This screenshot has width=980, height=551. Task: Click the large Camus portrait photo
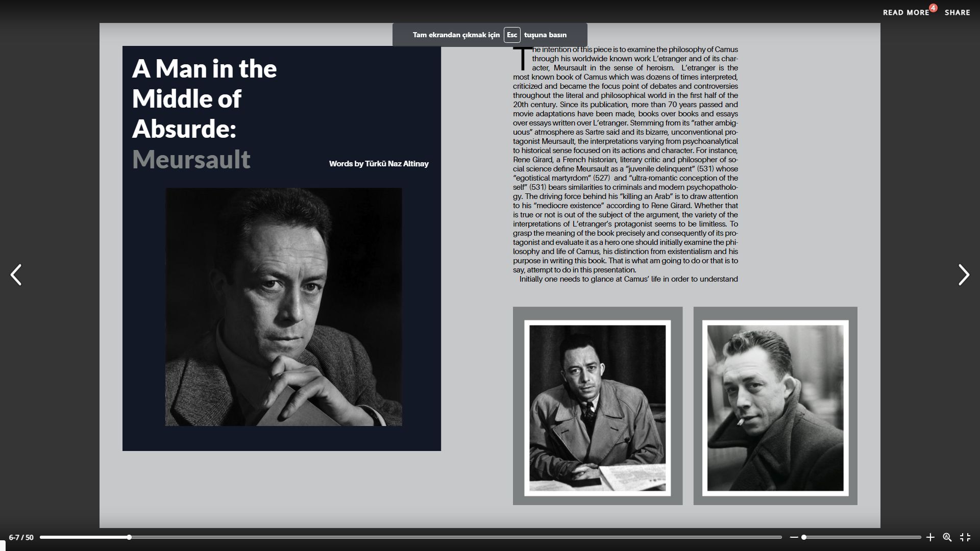pos(283,307)
